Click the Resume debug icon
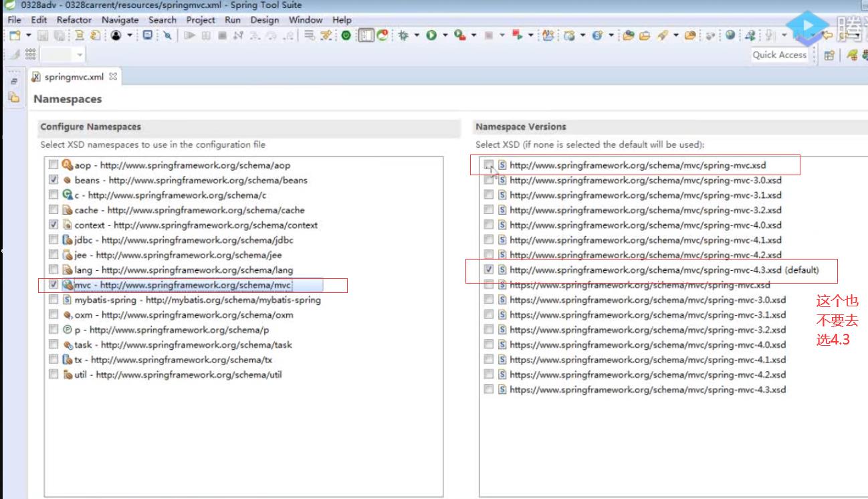 pyautogui.click(x=189, y=35)
